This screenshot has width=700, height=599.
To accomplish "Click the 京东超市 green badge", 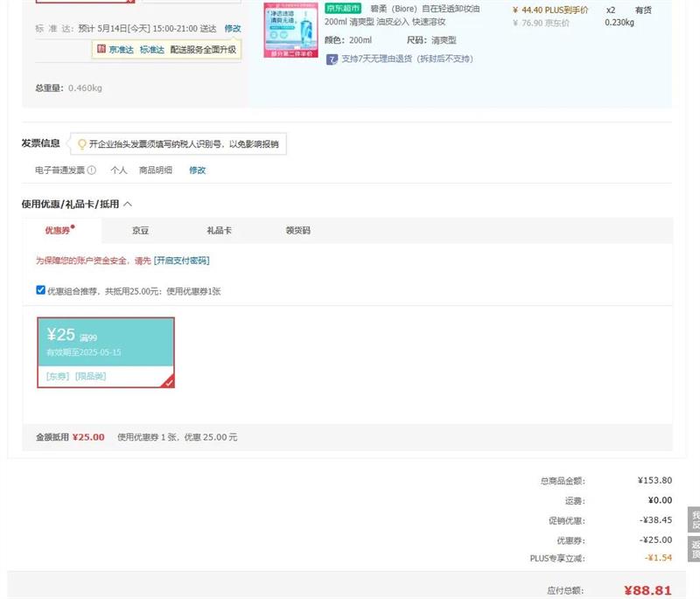I will (x=343, y=9).
